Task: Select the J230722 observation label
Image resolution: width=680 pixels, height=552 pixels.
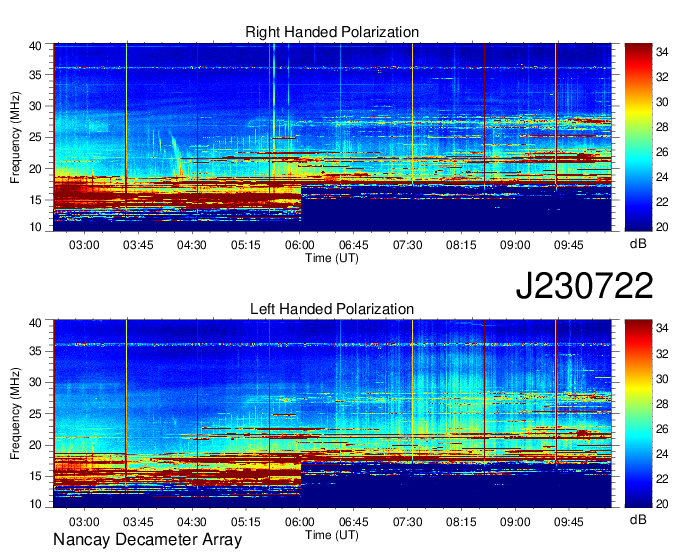Action: pyautogui.click(x=584, y=286)
